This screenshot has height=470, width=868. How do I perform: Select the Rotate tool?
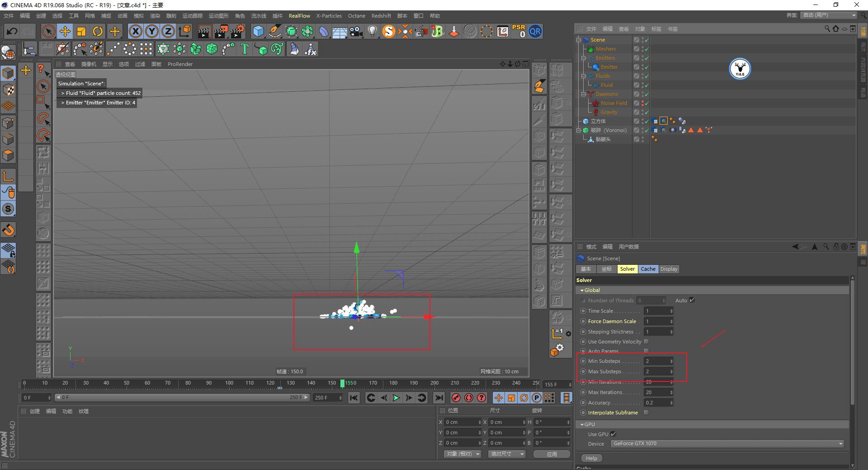(98, 31)
